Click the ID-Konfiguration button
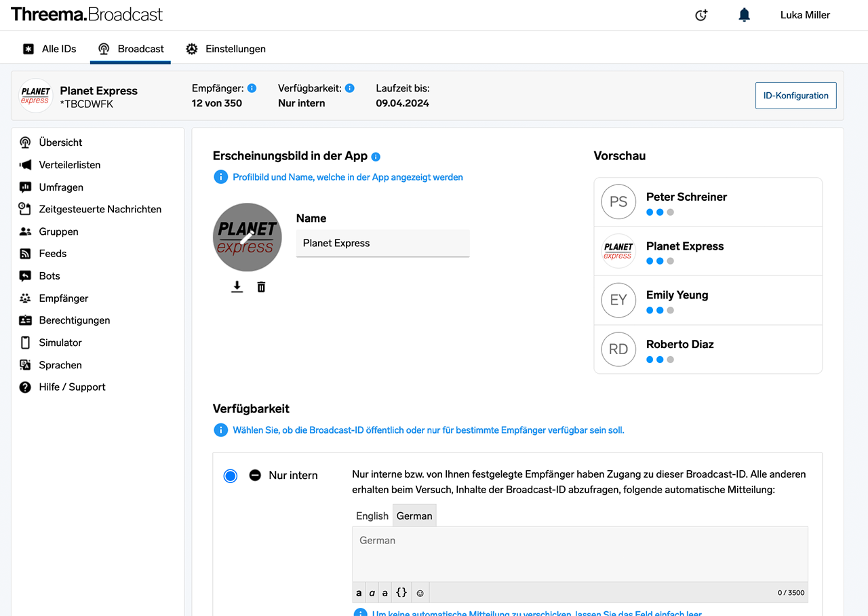 pyautogui.click(x=796, y=96)
